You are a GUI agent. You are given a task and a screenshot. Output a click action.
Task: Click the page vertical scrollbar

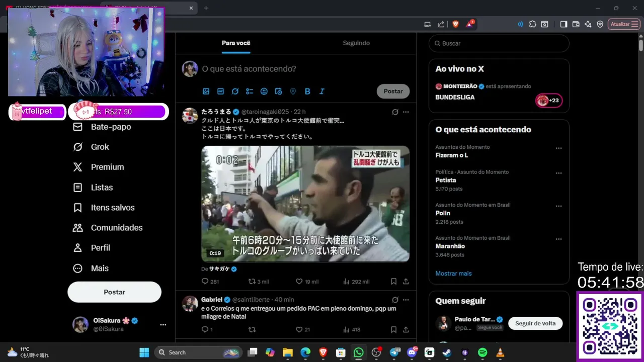pos(641,45)
